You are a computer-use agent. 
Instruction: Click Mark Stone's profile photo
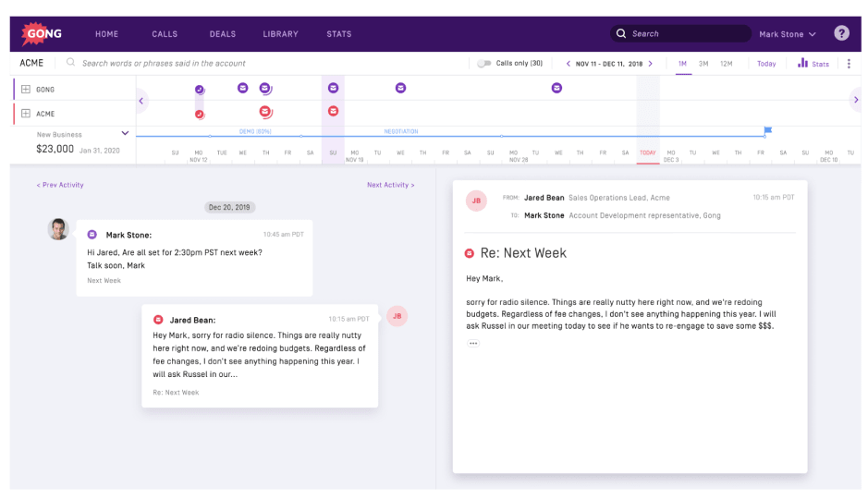[x=58, y=229]
